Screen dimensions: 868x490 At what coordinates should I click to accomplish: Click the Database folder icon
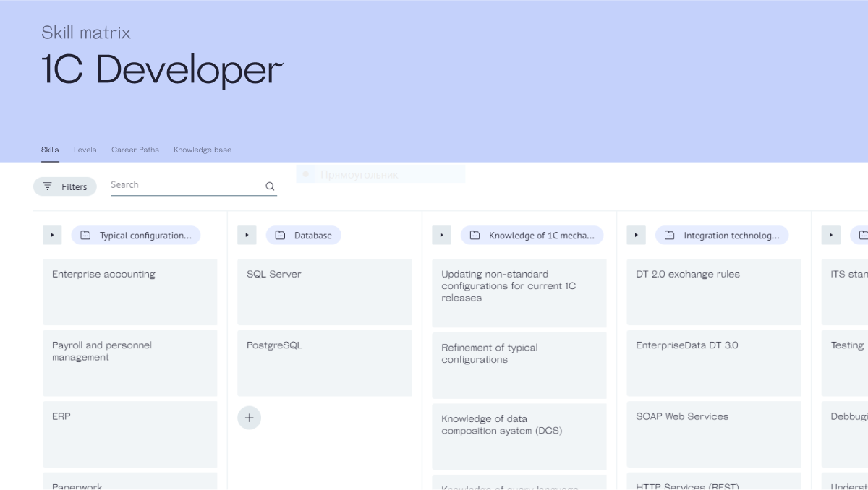(x=280, y=235)
